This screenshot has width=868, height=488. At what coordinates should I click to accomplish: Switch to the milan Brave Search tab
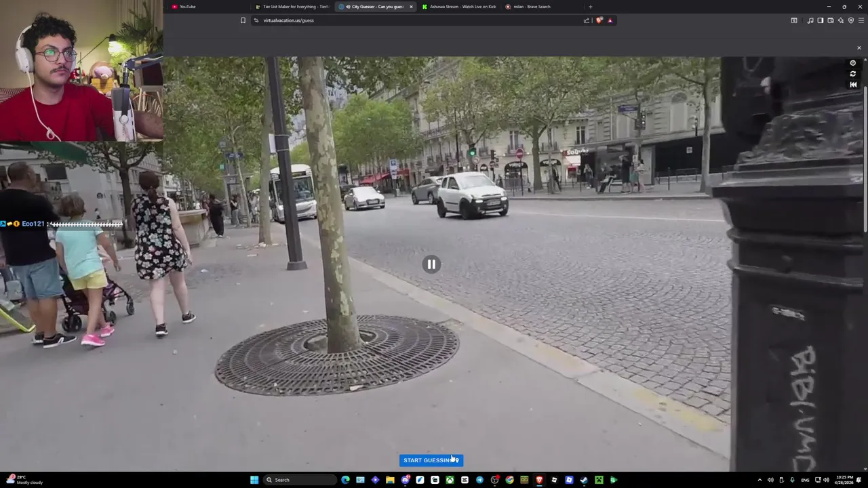541,7
